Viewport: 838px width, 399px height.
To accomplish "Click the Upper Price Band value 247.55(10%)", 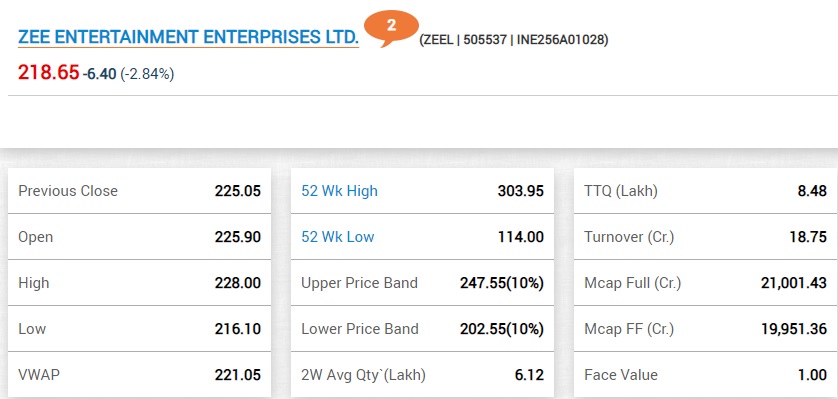I will tap(502, 283).
